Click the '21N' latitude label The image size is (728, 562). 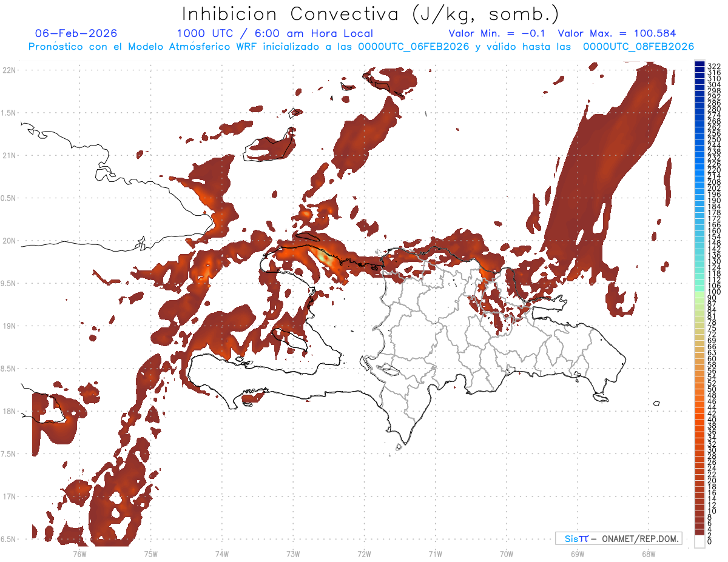9,156
